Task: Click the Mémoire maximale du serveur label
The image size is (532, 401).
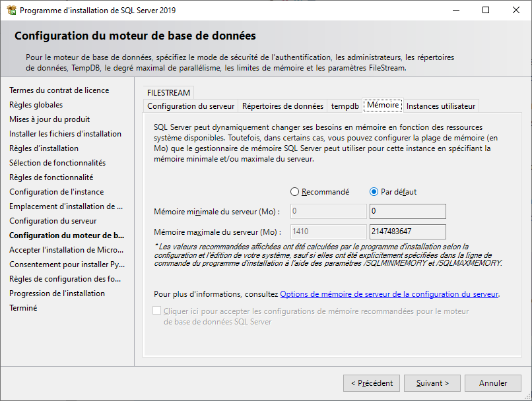Action: [218, 232]
